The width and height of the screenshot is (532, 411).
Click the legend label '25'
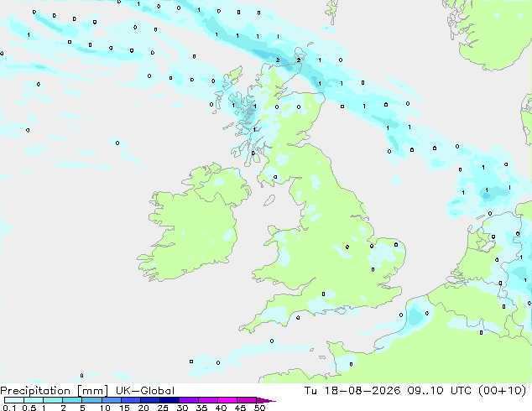tap(163, 408)
